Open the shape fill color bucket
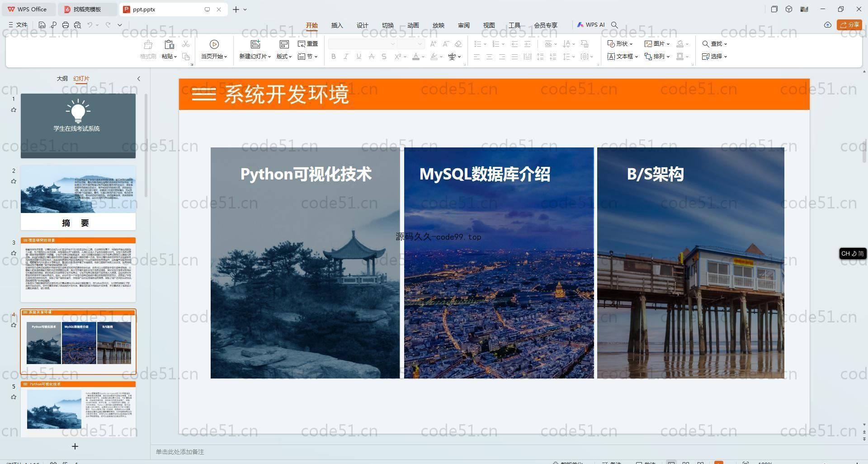Viewport: 868px width, 464px height. coord(680,44)
